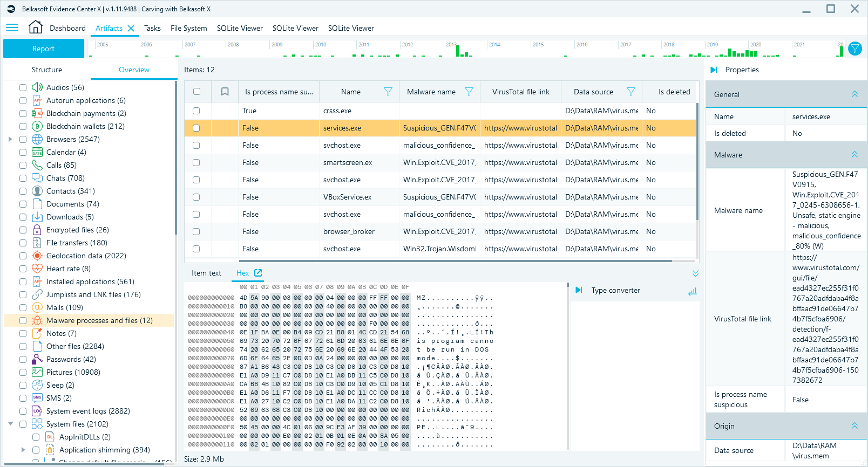Screen dimensions: 868x467
Task: Check the Autorun applications checkbox
Action: click(x=23, y=100)
